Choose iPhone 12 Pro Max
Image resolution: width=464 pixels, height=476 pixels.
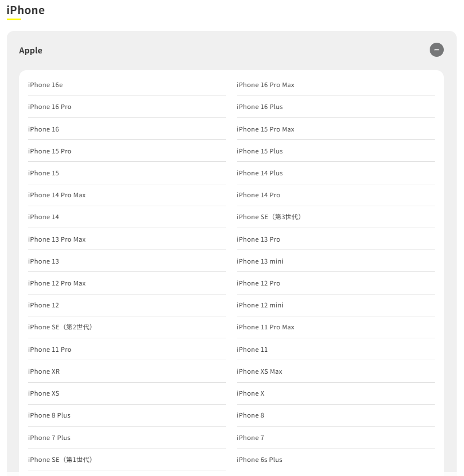(56, 283)
